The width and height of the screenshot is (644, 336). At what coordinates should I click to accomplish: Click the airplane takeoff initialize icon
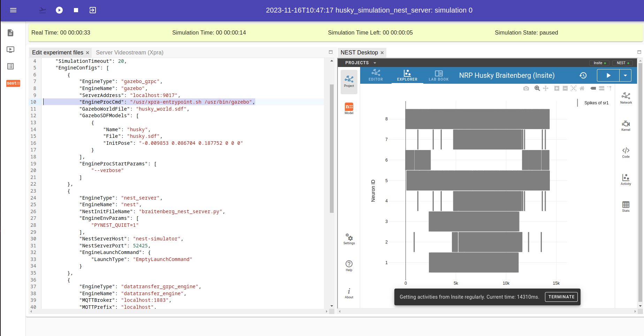coord(43,10)
